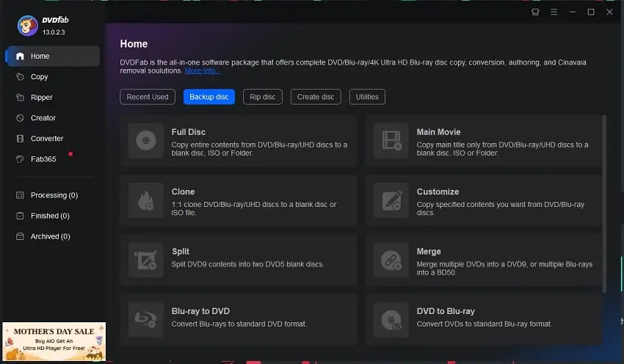Open the Main Movie copy mode

pyautogui.click(x=484, y=141)
